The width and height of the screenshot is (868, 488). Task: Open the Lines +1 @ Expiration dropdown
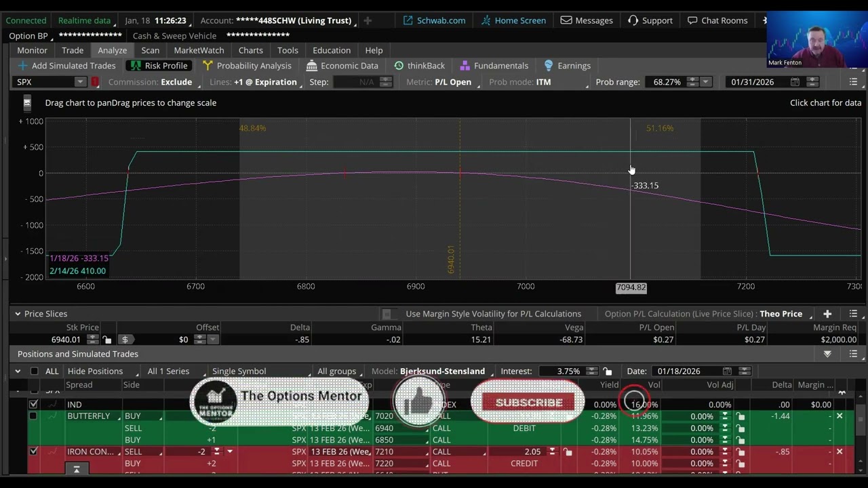tap(256, 82)
